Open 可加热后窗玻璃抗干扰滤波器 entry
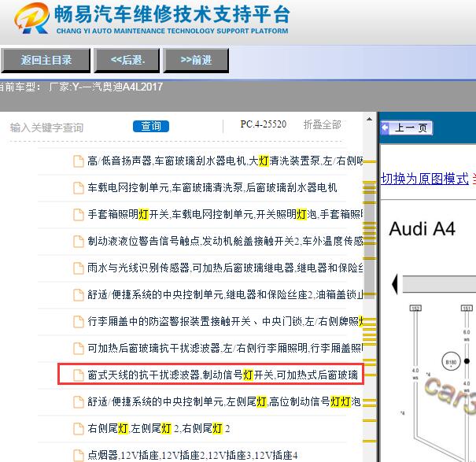The image size is (476, 462). click(x=225, y=348)
